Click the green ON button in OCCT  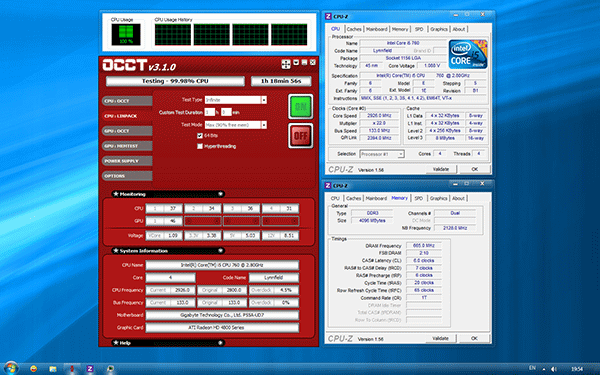(x=300, y=106)
